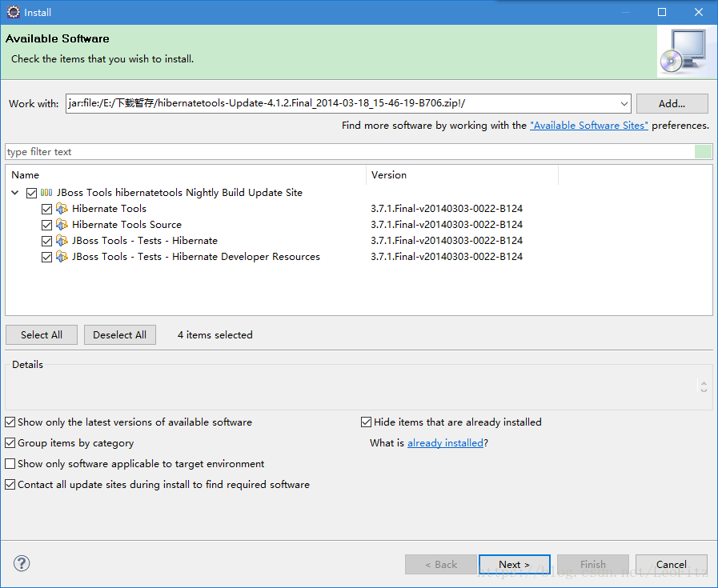Toggle Group items by category
This screenshot has width=718, height=588.
10,443
